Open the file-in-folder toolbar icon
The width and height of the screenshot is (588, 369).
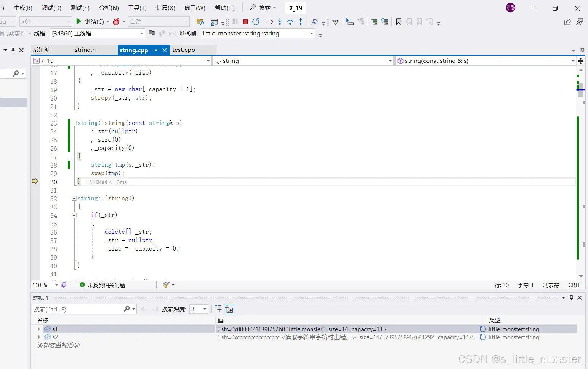(200, 22)
